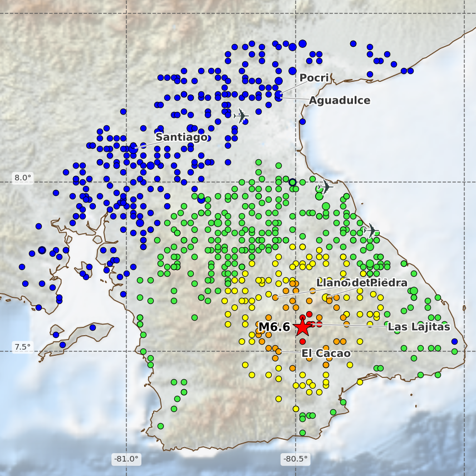Click the airplane icon on the east coast
Image resolution: width=476 pixels, height=476 pixels.
point(371,230)
